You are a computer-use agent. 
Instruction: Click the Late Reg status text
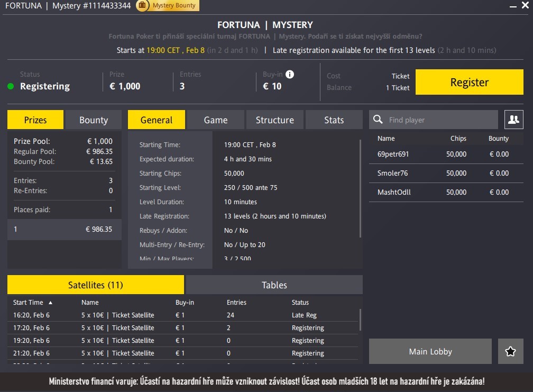pyautogui.click(x=304, y=315)
